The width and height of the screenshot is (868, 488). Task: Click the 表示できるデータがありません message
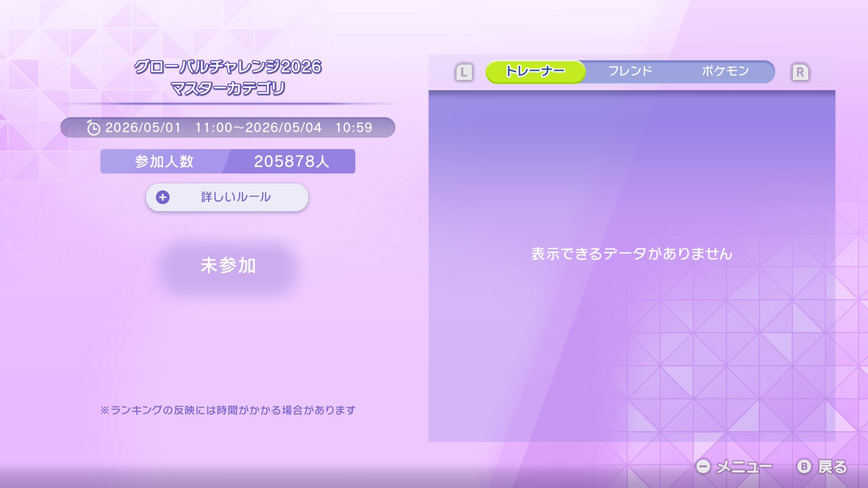pyautogui.click(x=632, y=254)
